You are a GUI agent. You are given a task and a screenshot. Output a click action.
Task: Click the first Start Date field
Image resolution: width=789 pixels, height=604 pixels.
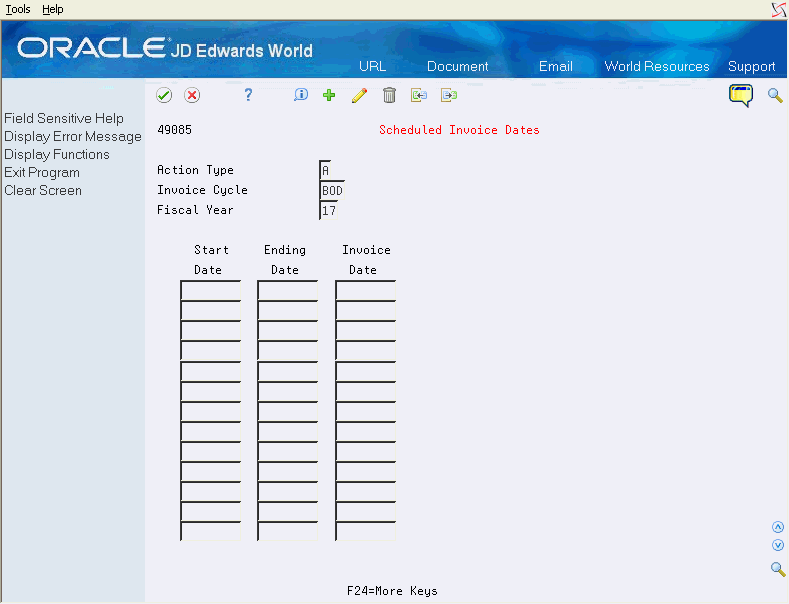(211, 290)
